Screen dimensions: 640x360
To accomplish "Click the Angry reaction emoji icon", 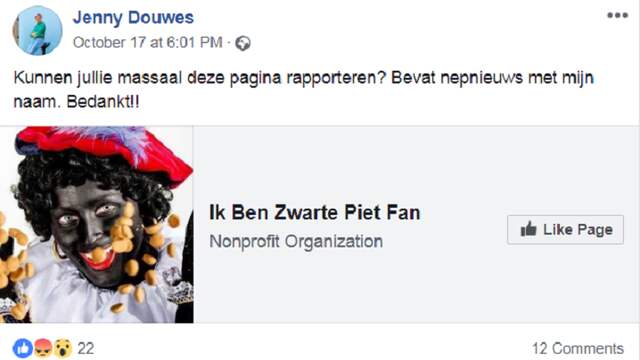I will click(43, 348).
